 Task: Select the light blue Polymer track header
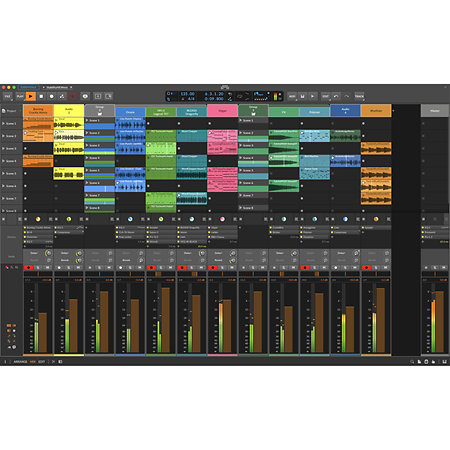point(315,112)
